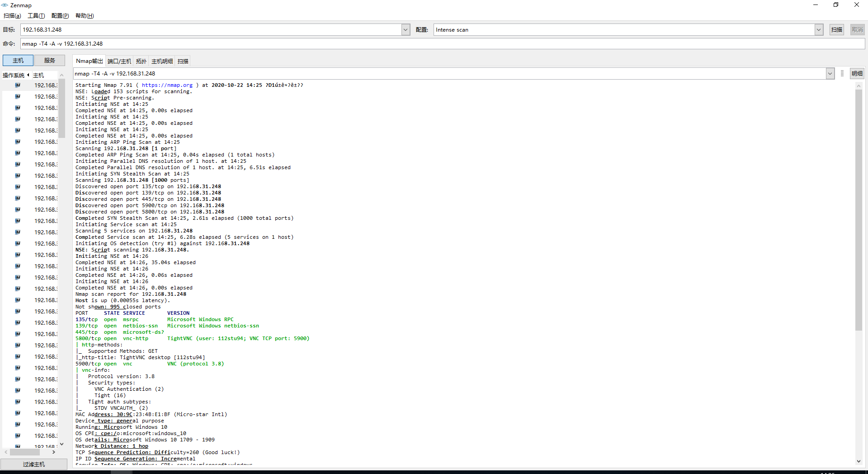Click the 'Network Distance: 1 hop' line

coord(112,446)
